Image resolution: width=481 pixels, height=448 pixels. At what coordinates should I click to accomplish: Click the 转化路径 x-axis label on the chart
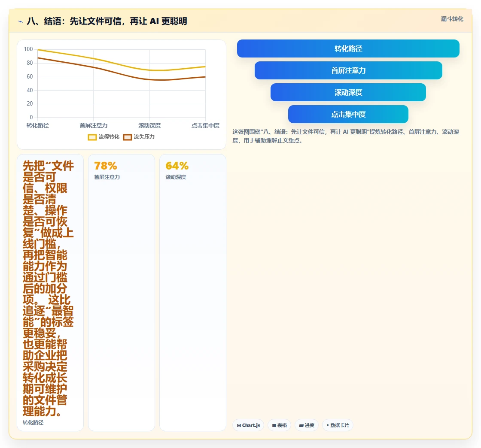pyautogui.click(x=38, y=125)
